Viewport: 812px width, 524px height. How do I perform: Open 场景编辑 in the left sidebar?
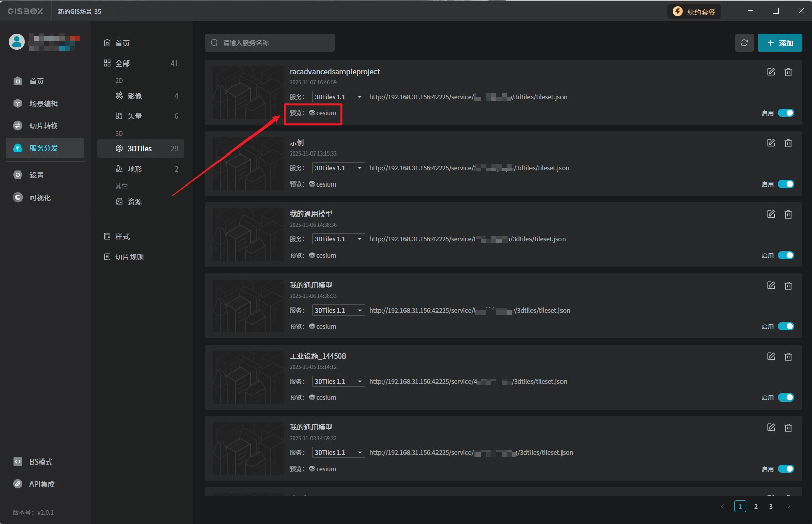[x=44, y=103]
